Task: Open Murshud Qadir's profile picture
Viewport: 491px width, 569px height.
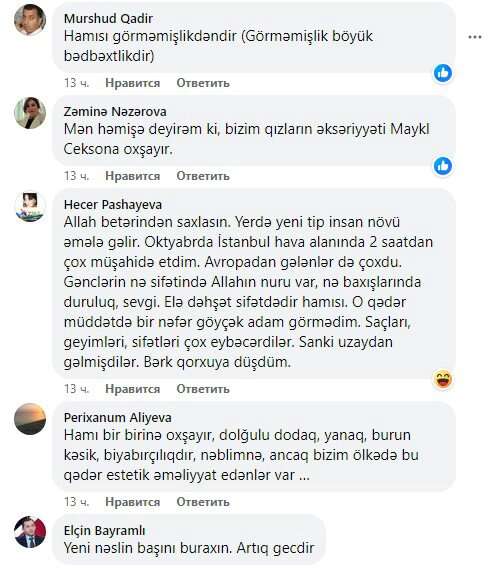Action: [30, 20]
